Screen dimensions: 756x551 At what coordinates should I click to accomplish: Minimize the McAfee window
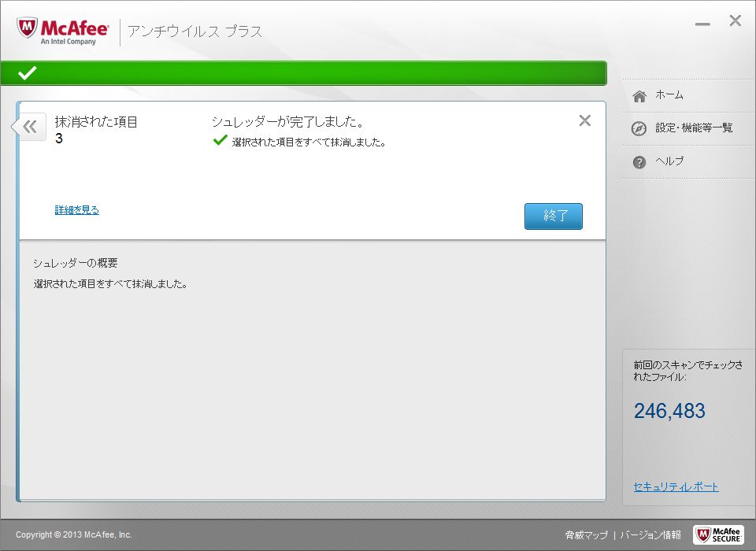point(702,24)
